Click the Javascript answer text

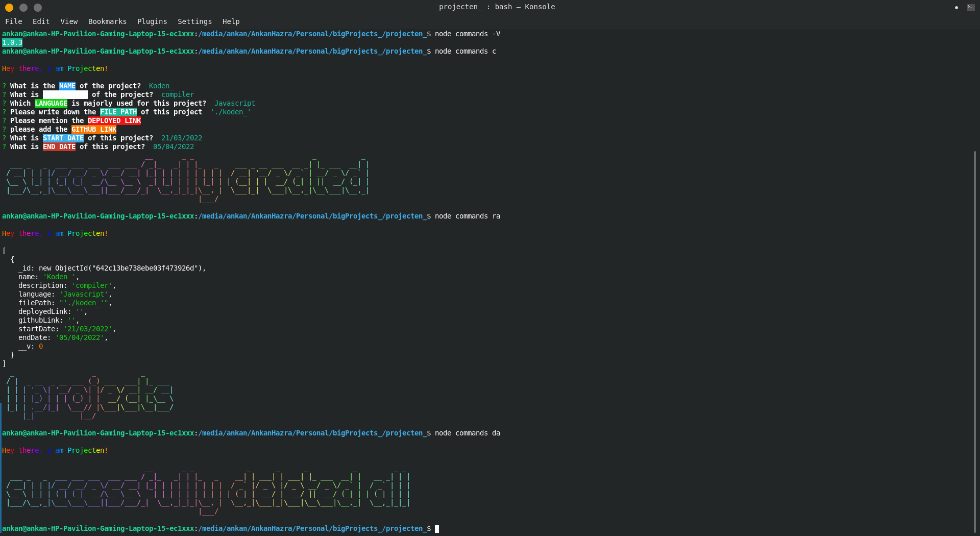click(234, 103)
